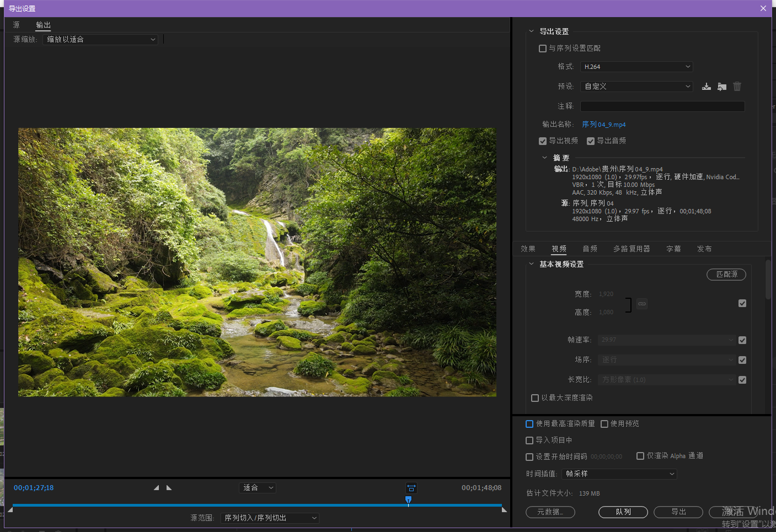Image resolution: width=776 pixels, height=532 pixels.
Task: Switch to the 源 tab
Action: tap(17, 25)
